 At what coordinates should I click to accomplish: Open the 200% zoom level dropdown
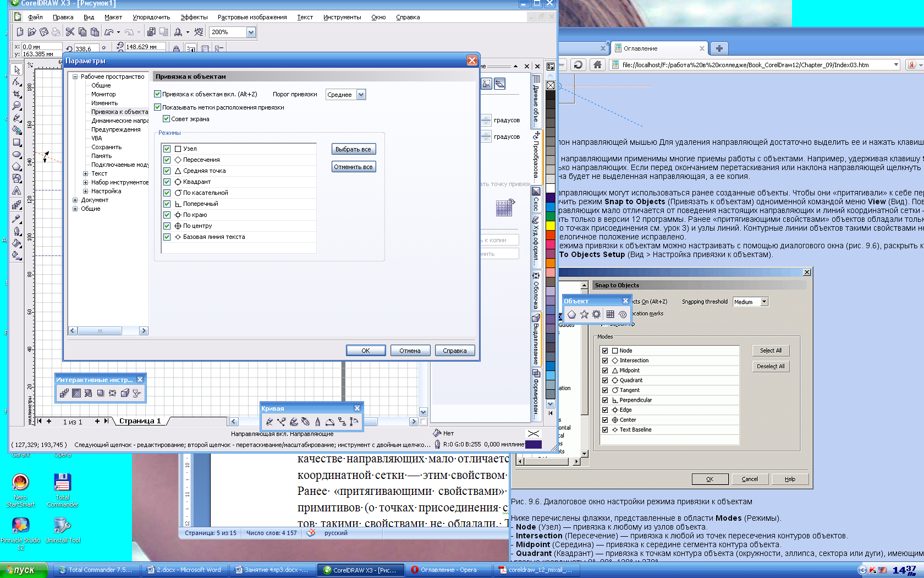tap(251, 32)
